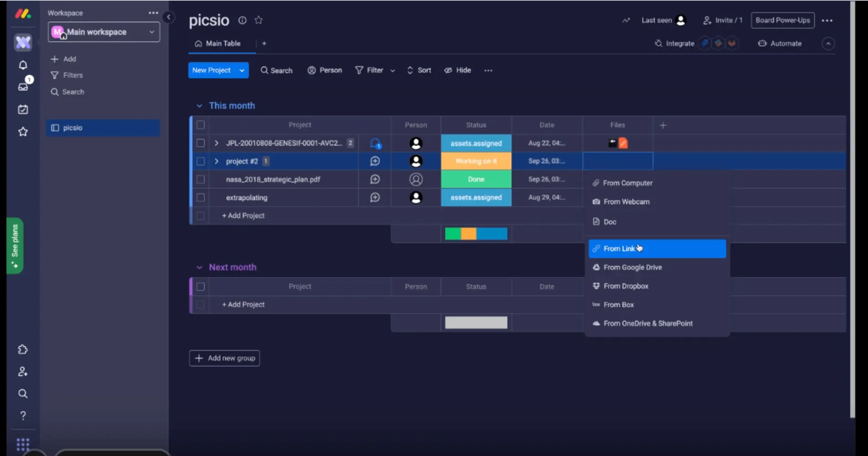This screenshot has height=456, width=868.
Task: Open the search magnifier at sidebar bottom
Action: [23, 394]
